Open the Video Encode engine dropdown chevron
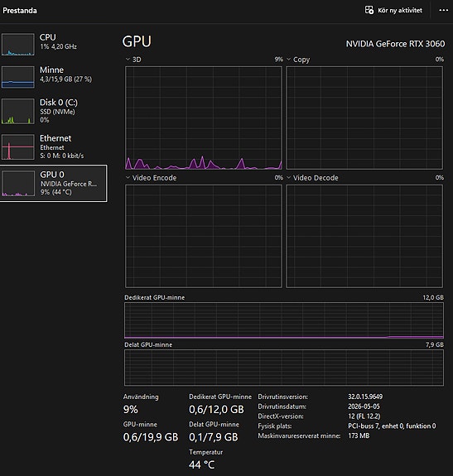This screenshot has height=476, width=453. tap(128, 178)
